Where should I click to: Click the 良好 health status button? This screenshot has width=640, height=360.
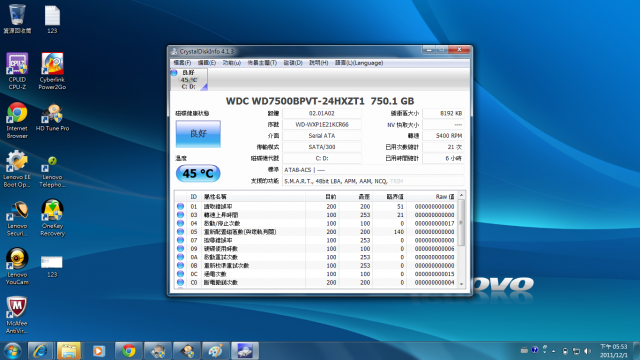(198, 133)
